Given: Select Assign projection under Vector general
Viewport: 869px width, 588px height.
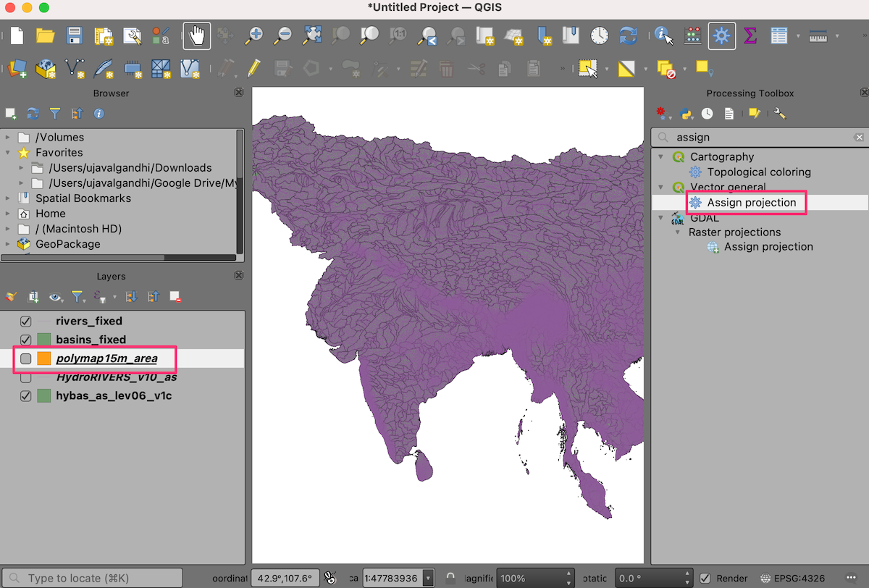Looking at the screenshot, I should [x=751, y=203].
